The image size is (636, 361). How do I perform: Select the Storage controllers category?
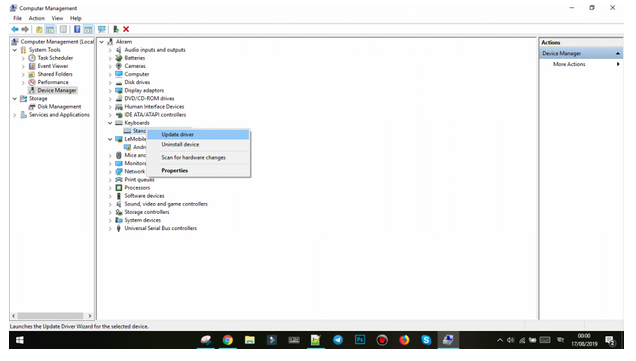tap(147, 212)
